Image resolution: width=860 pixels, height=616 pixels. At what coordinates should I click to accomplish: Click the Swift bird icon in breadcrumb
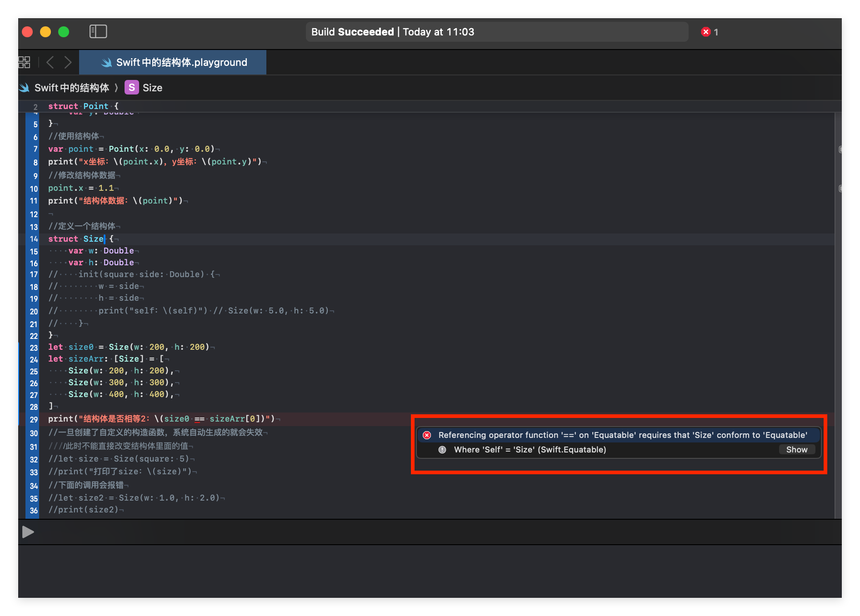24,88
